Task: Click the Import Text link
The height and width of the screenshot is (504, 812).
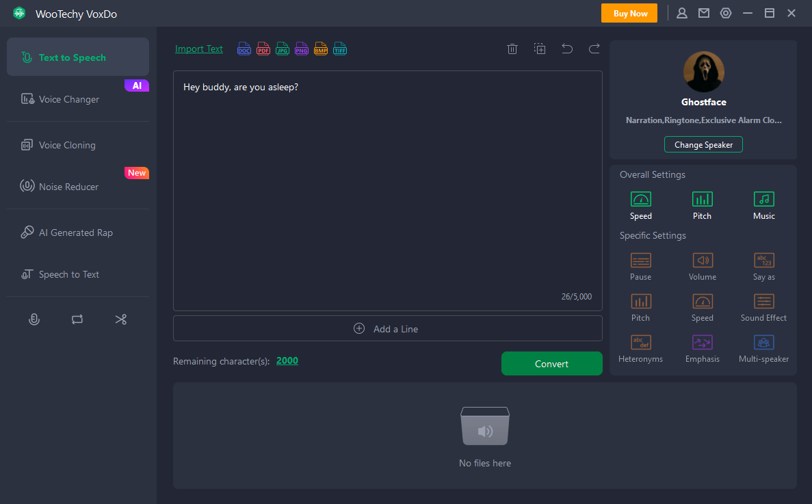Action: tap(199, 49)
